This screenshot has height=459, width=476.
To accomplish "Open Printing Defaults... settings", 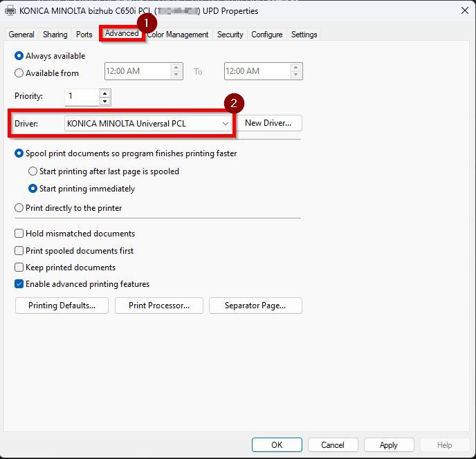I will point(62,306).
